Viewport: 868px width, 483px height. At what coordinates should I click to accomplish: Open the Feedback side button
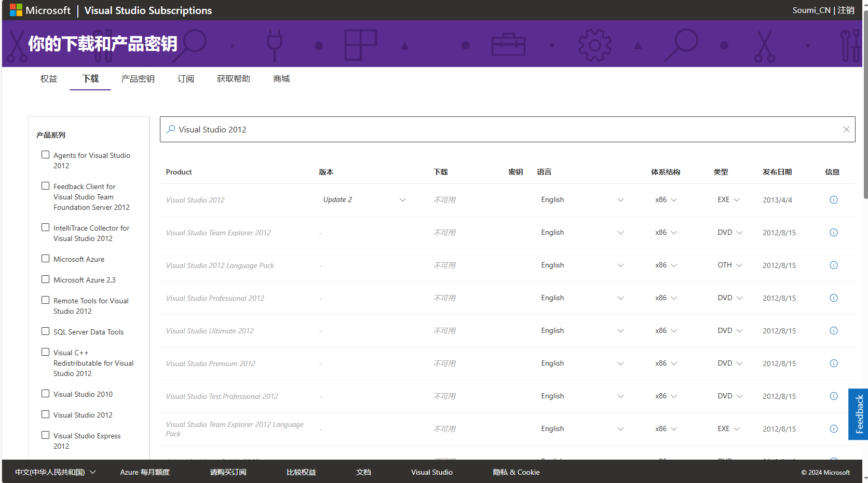[859, 414]
